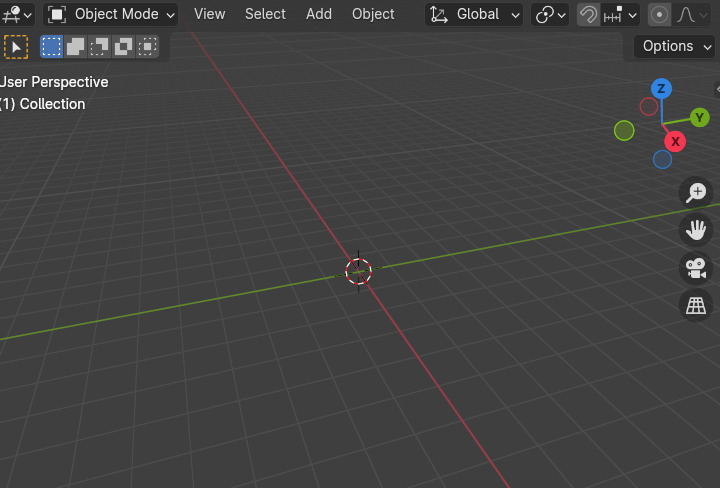This screenshot has width=720, height=488.
Task: Open the View menu
Action: pos(209,14)
